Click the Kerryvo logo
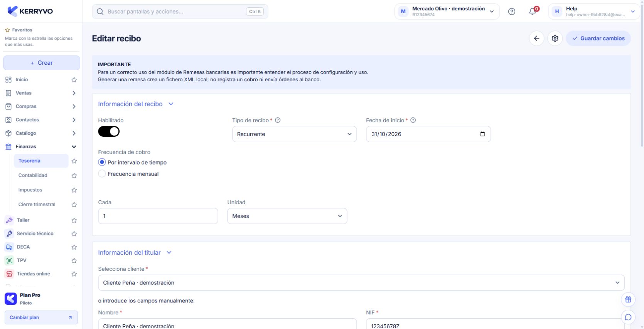644x329 pixels. (30, 11)
